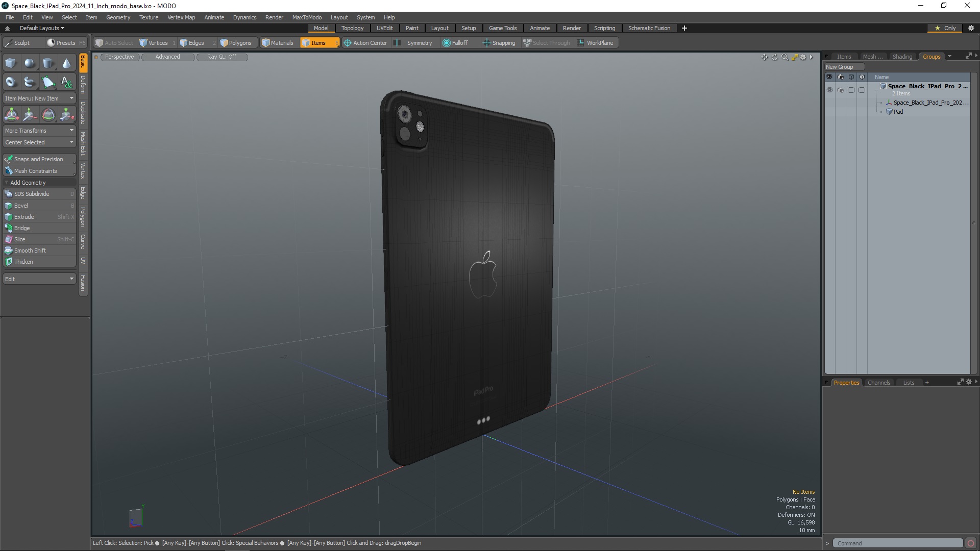This screenshot has height=551, width=980.
Task: Click Snaps and Precision button
Action: 39,159
